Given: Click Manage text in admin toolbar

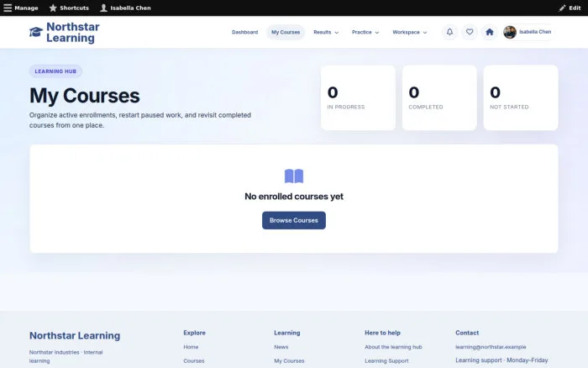Looking at the screenshot, I should 26,8.
